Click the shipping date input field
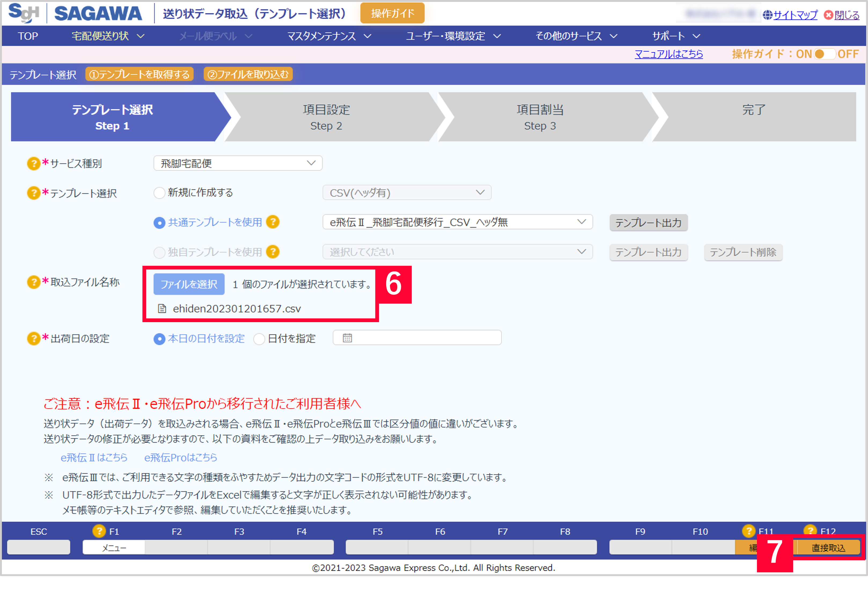Viewport: 868px width, 589px height. pyautogui.click(x=417, y=338)
